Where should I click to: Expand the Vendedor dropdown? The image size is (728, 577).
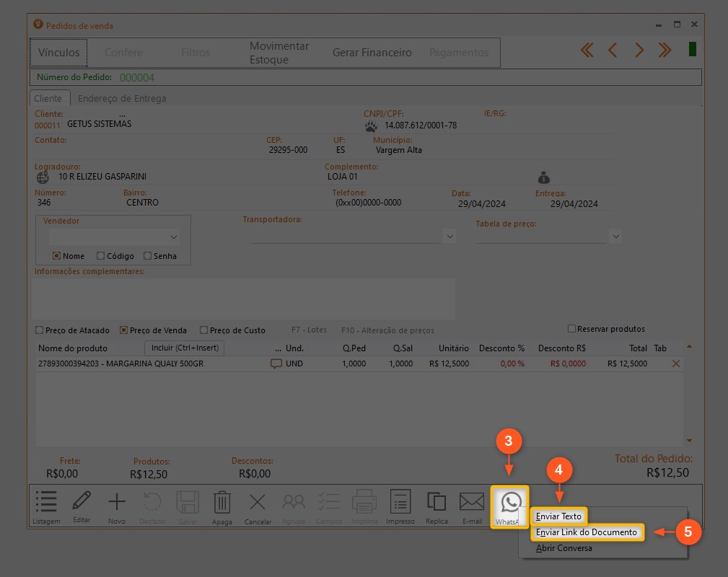pos(173,237)
